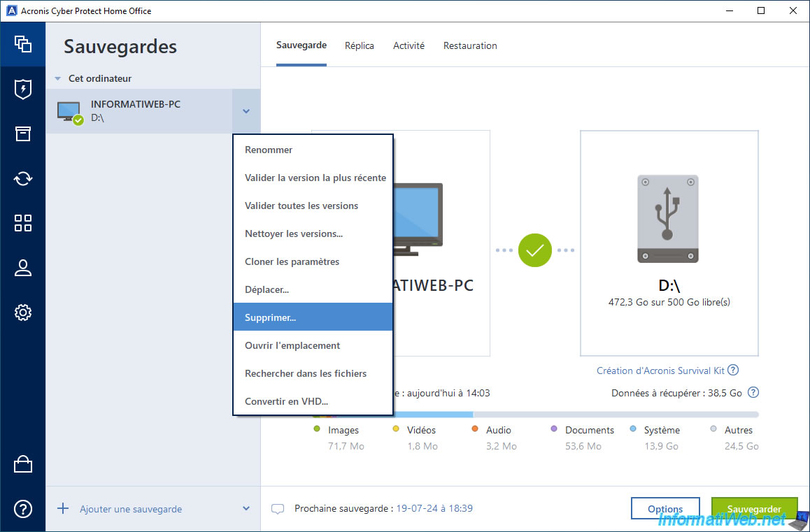The width and height of the screenshot is (810, 532).
Task: Select Renommer from the context menu
Action: coord(313,150)
